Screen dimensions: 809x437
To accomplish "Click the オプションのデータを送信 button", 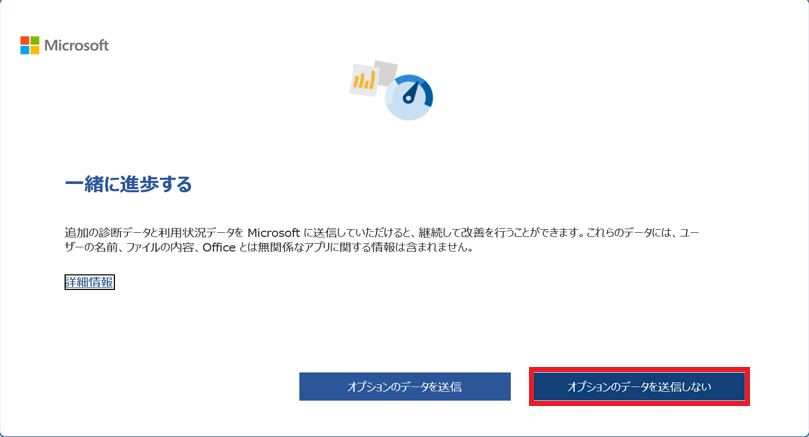I will pyautogui.click(x=404, y=386).
